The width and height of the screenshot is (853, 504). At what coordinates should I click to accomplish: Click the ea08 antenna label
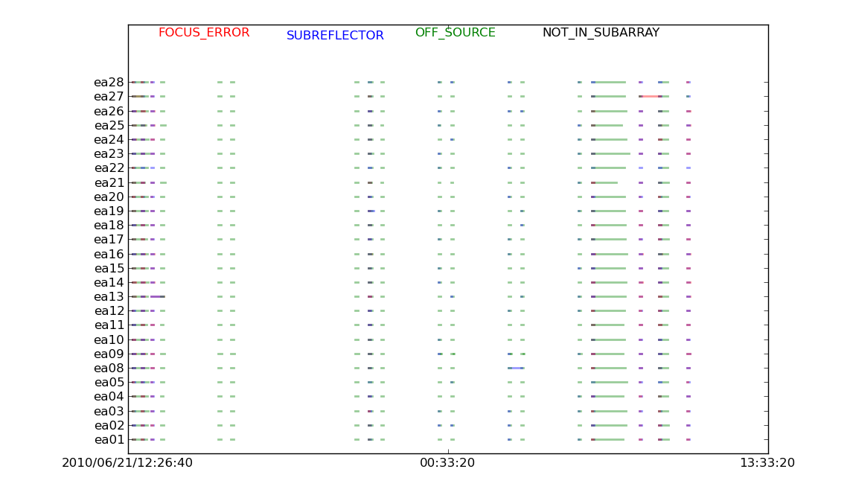pyautogui.click(x=109, y=369)
